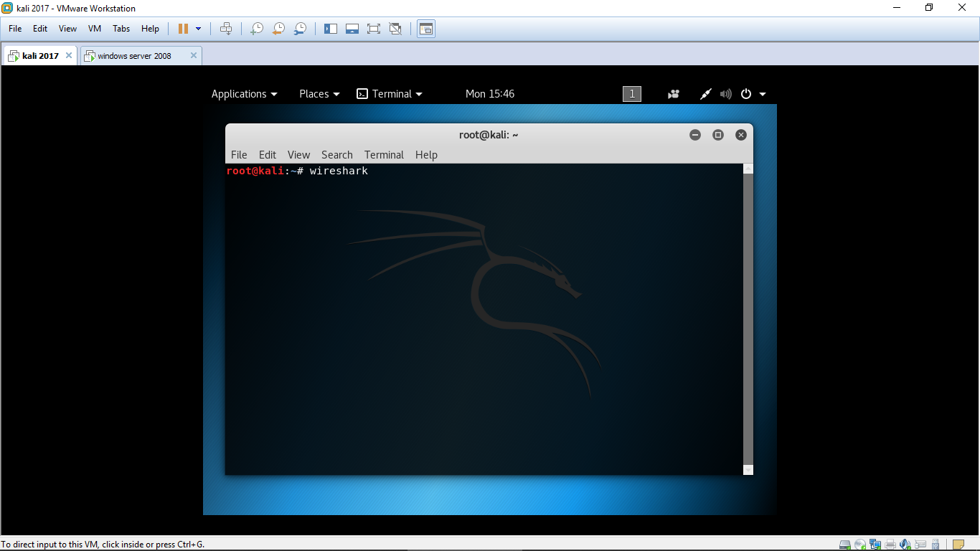Open the terminal's Search menu

pyautogui.click(x=336, y=155)
